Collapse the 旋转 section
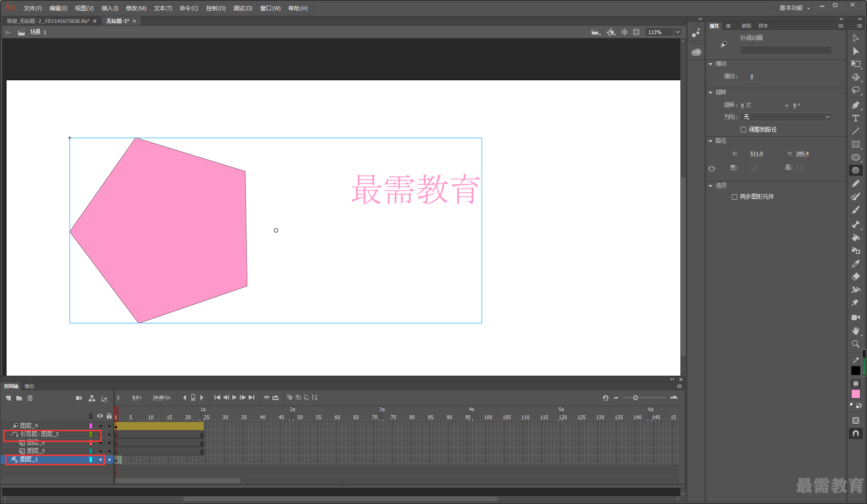This screenshot has height=504, width=867. pos(711,92)
